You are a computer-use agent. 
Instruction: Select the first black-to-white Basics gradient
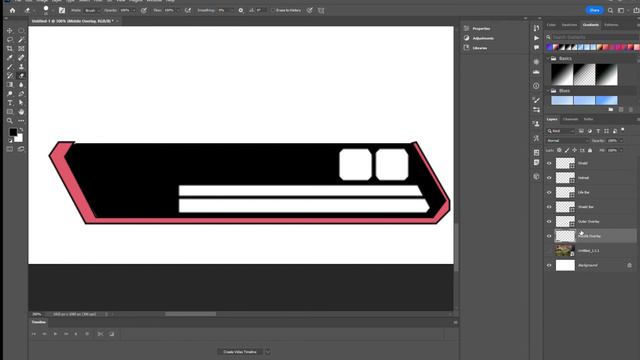click(562, 75)
